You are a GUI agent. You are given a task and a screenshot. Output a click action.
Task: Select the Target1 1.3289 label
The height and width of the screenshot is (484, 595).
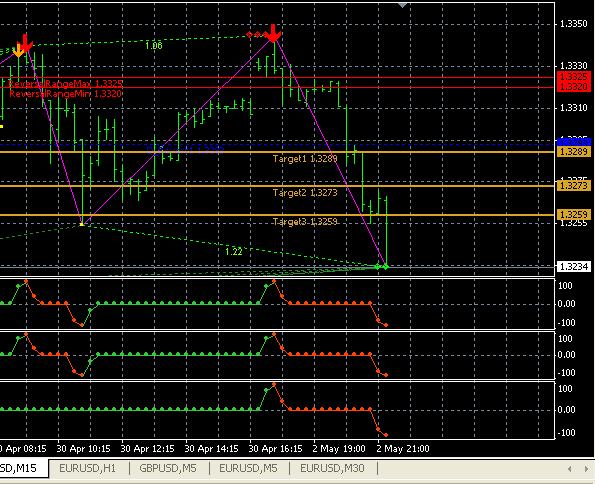[305, 159]
